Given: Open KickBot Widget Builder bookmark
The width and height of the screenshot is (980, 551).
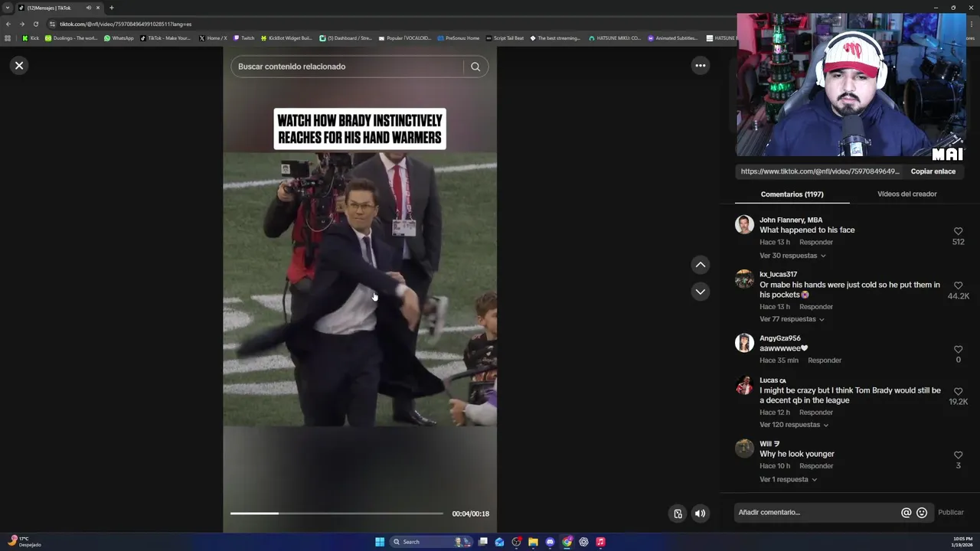Looking at the screenshot, I should tap(287, 38).
